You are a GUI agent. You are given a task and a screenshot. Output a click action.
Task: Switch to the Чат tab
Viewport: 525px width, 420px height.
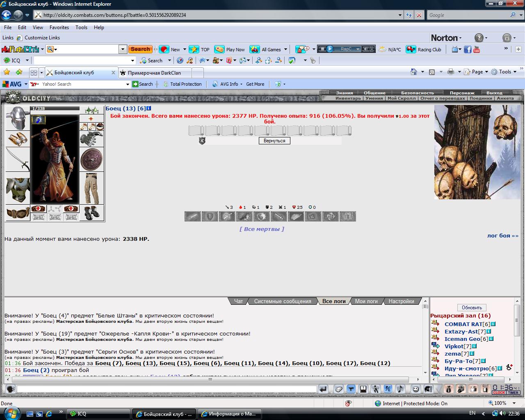[x=238, y=301]
